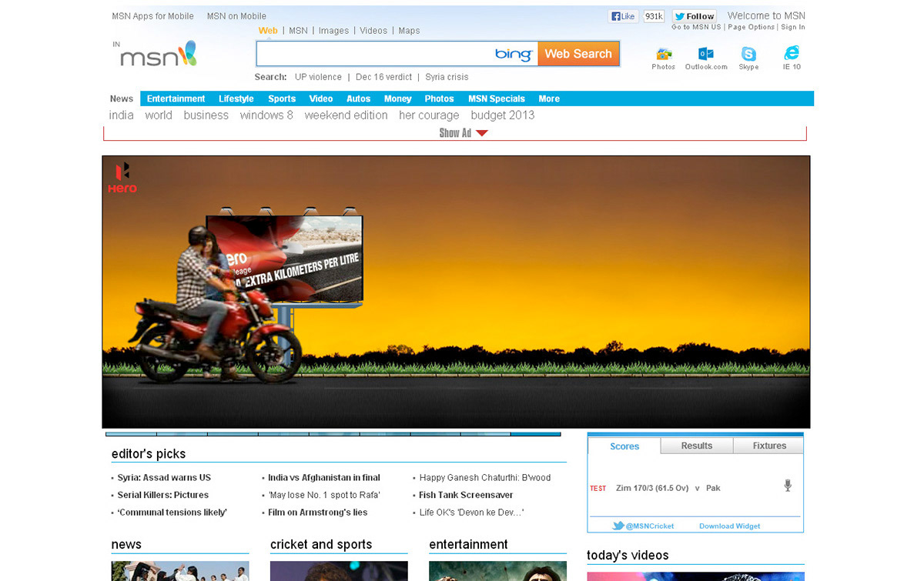Click the Web Search button
This screenshot has height=581, width=924.
578,54
